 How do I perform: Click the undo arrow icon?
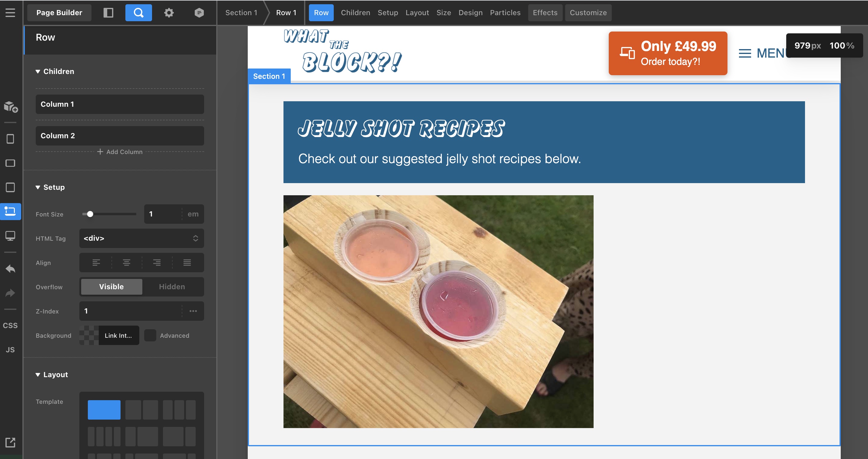pos(10,268)
